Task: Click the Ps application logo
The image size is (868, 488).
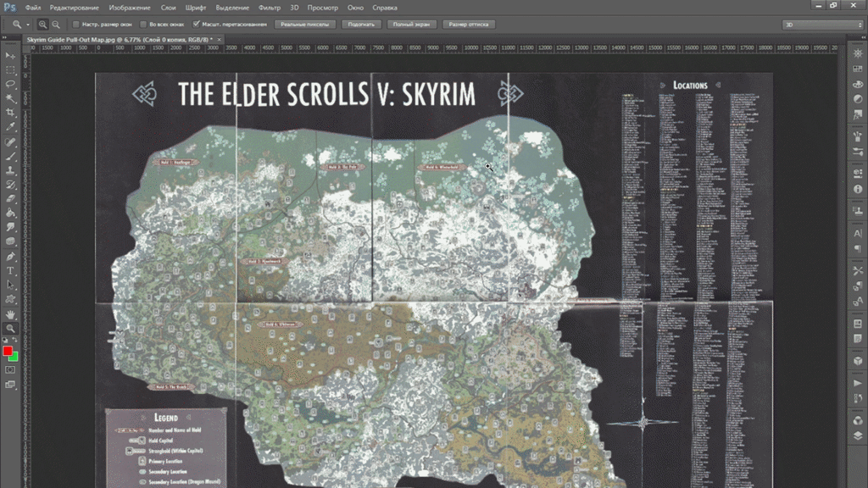Action: [x=9, y=7]
